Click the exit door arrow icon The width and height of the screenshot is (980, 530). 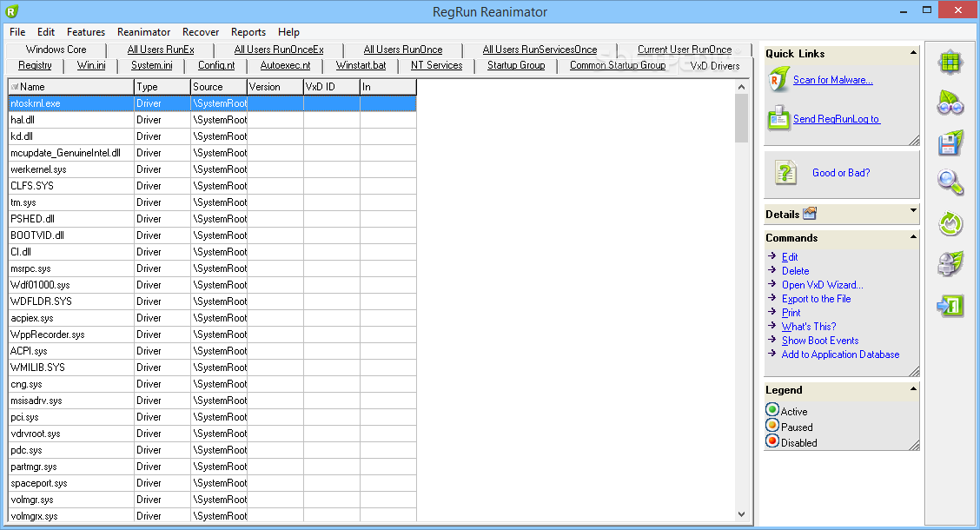(x=950, y=305)
